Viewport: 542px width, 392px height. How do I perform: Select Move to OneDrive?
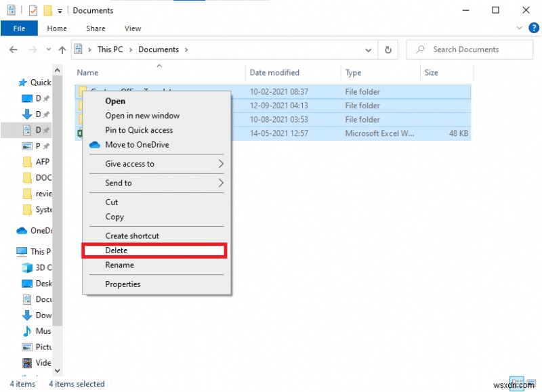tap(157, 145)
